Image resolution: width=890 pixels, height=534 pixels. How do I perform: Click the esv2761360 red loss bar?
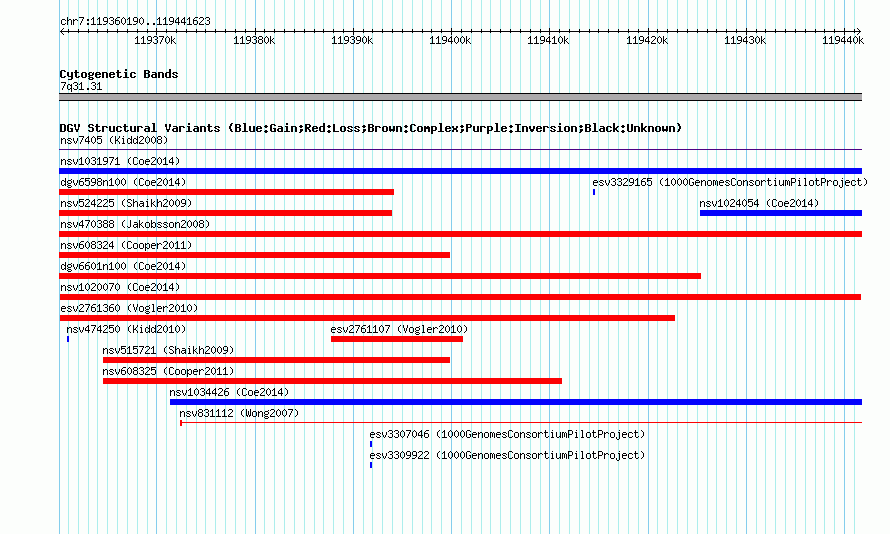tap(367, 318)
